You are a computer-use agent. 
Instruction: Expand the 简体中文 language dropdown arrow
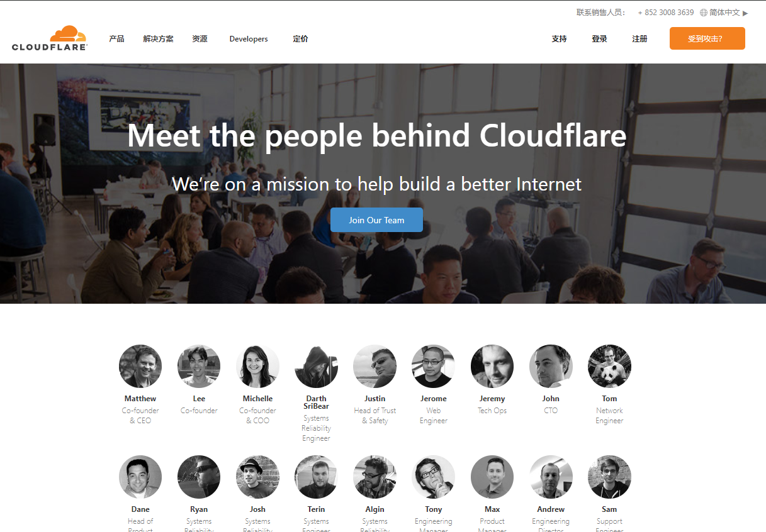pyautogui.click(x=745, y=13)
